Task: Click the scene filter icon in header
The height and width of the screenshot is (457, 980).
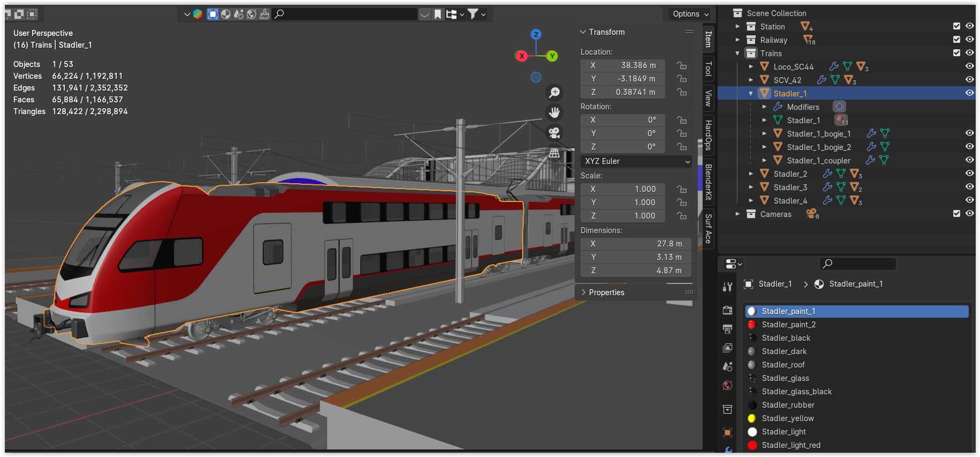Action: pos(239,14)
